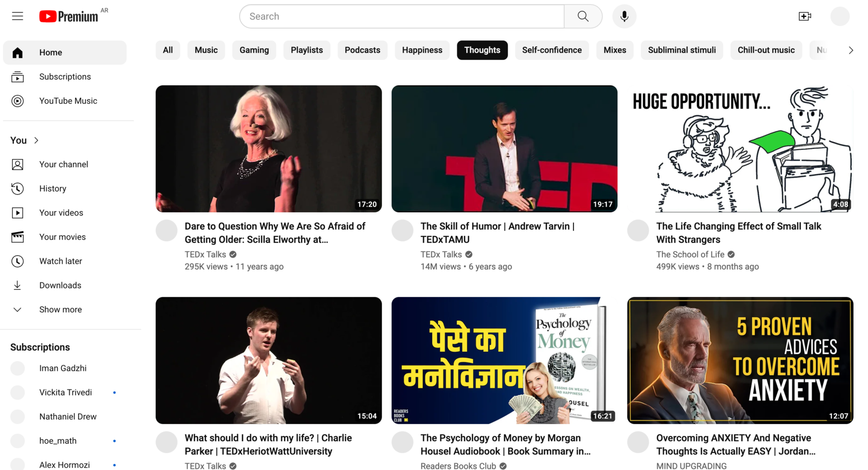
Task: Select the Self-confidence filter chip
Action: pyautogui.click(x=551, y=50)
